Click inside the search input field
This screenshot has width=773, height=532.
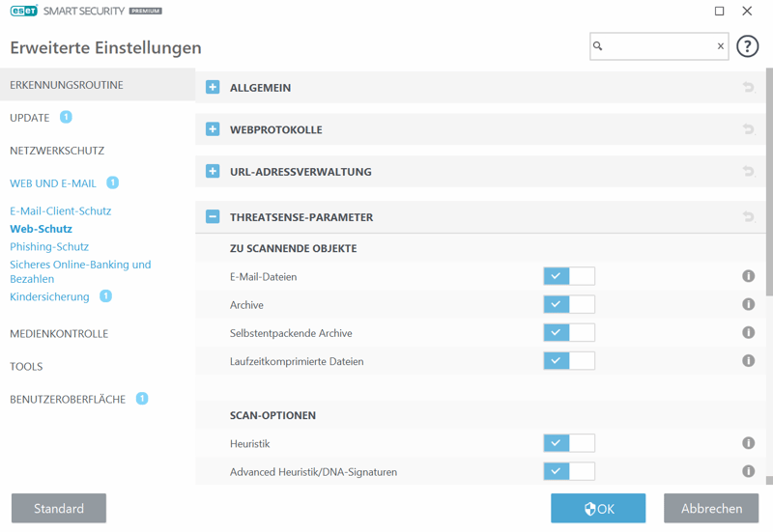[x=657, y=46]
